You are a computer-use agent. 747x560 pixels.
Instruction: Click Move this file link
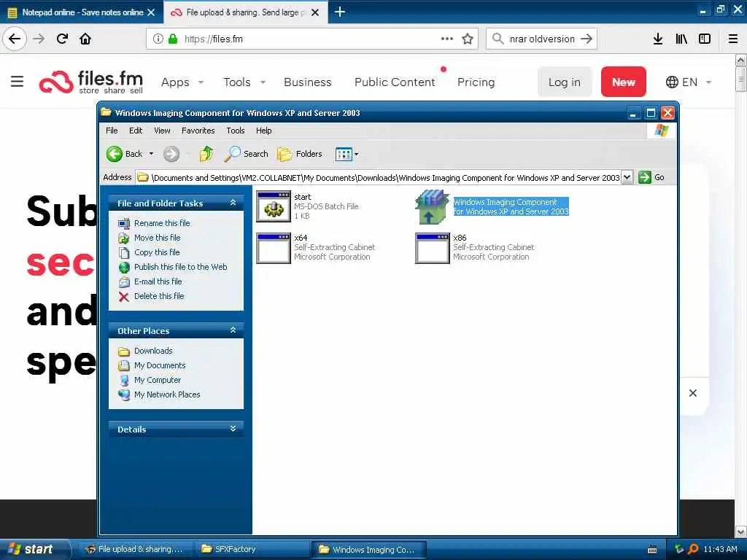pyautogui.click(x=158, y=238)
